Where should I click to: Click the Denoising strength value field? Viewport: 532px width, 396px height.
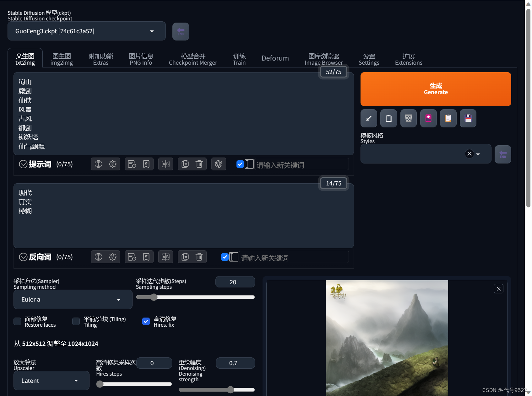[x=235, y=363]
